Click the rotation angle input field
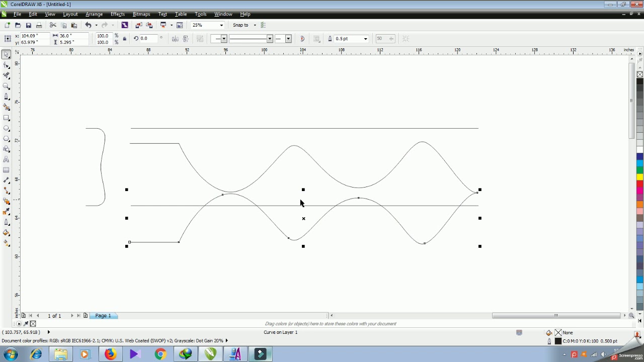644x362 pixels. tap(149, 39)
